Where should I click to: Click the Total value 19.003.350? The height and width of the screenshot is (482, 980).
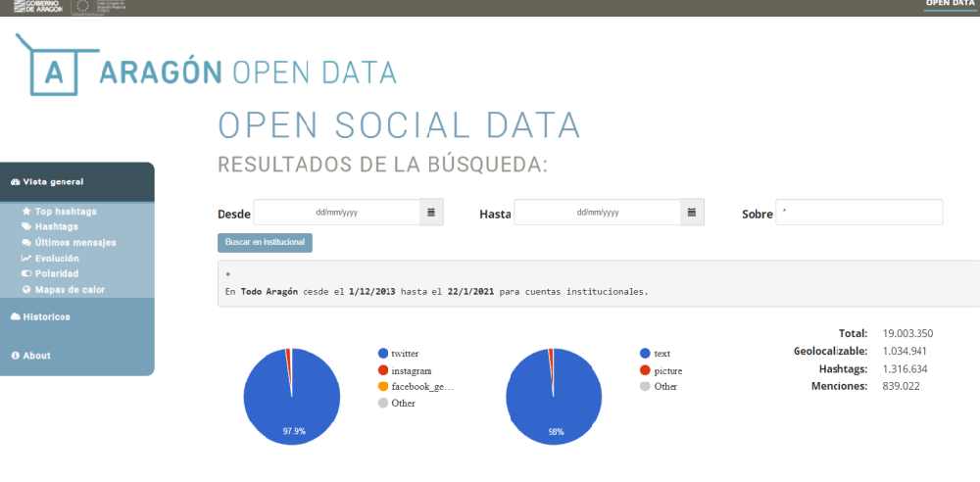pos(907,333)
